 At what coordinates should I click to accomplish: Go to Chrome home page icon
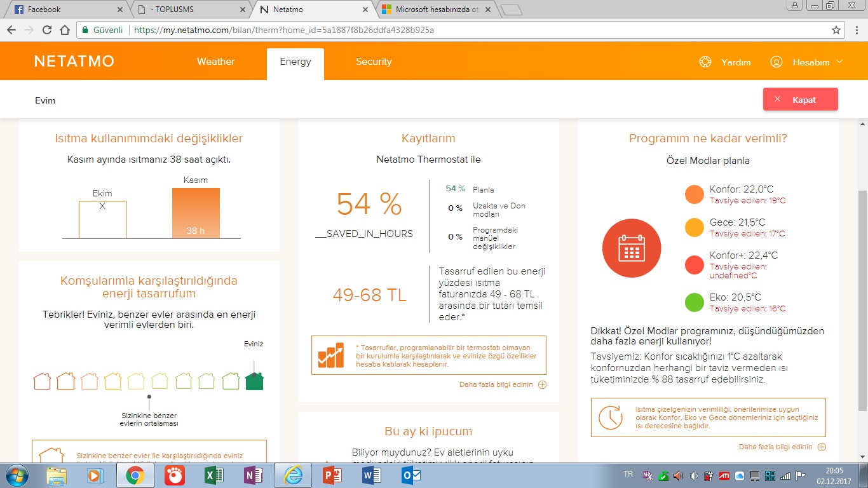coord(64,30)
